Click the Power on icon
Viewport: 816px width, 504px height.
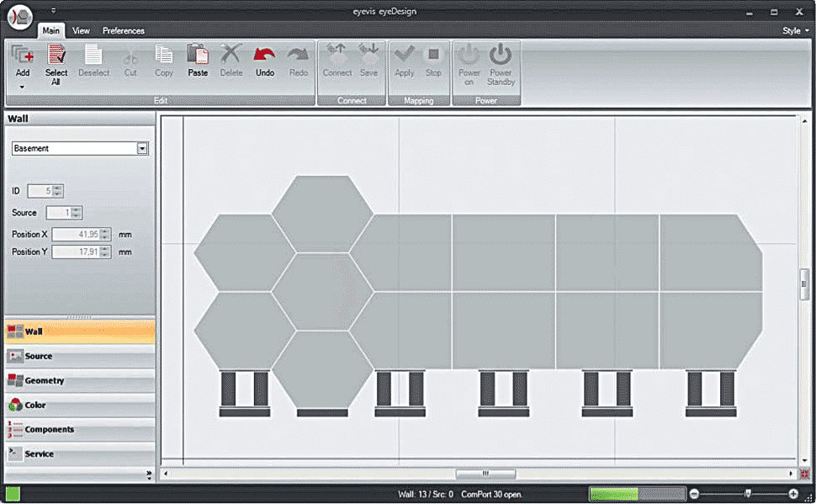(469, 56)
